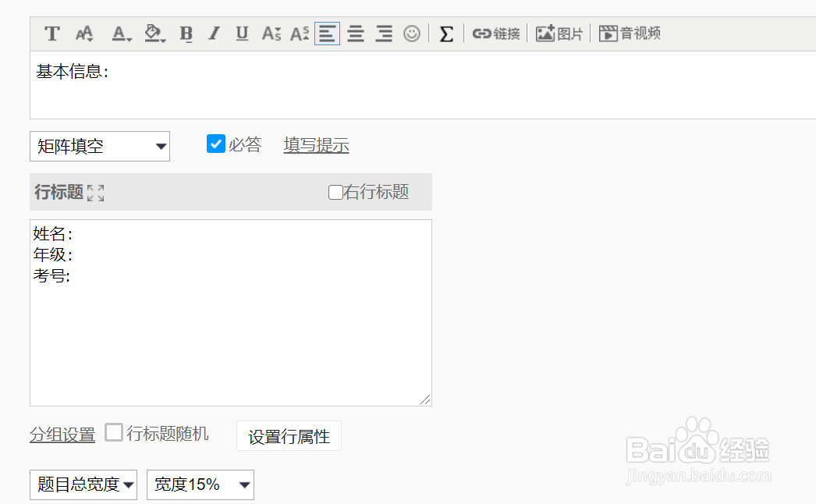Open the 填写提示 link

[x=317, y=145]
